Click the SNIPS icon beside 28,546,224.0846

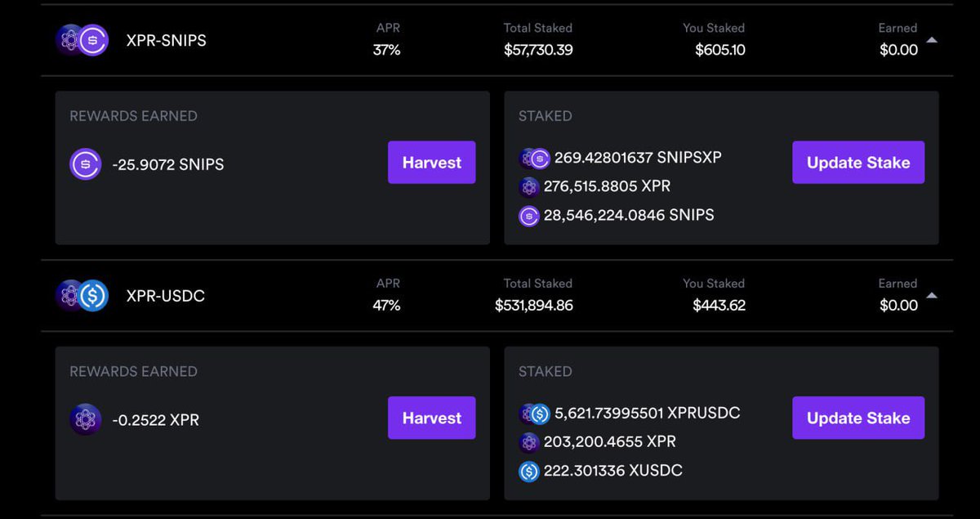click(x=529, y=217)
